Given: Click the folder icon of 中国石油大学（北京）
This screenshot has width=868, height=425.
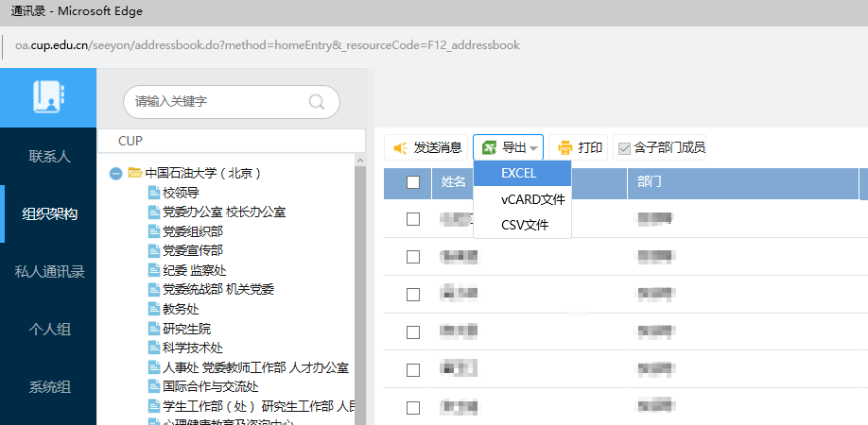Looking at the screenshot, I should click(x=134, y=173).
